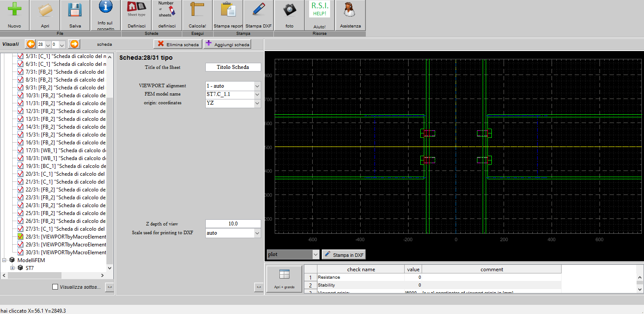Click the Nuovo green plus icon
The image size is (644, 314).
(x=14, y=10)
